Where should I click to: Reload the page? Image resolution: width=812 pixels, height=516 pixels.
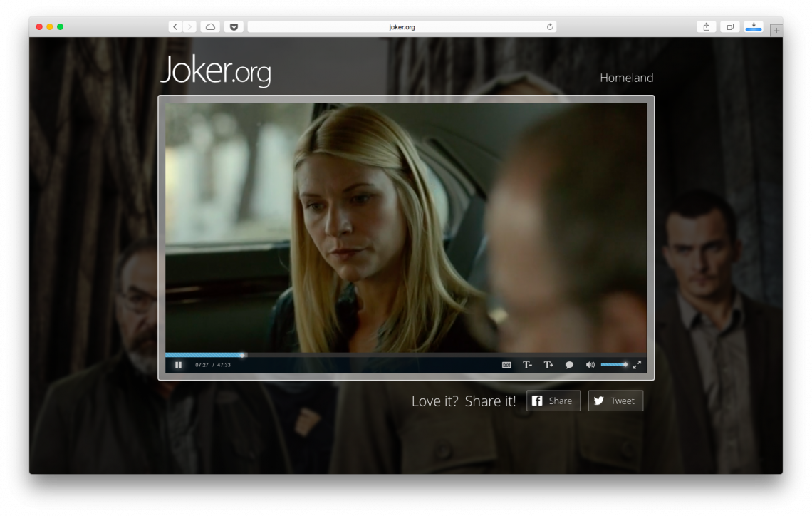(x=549, y=27)
